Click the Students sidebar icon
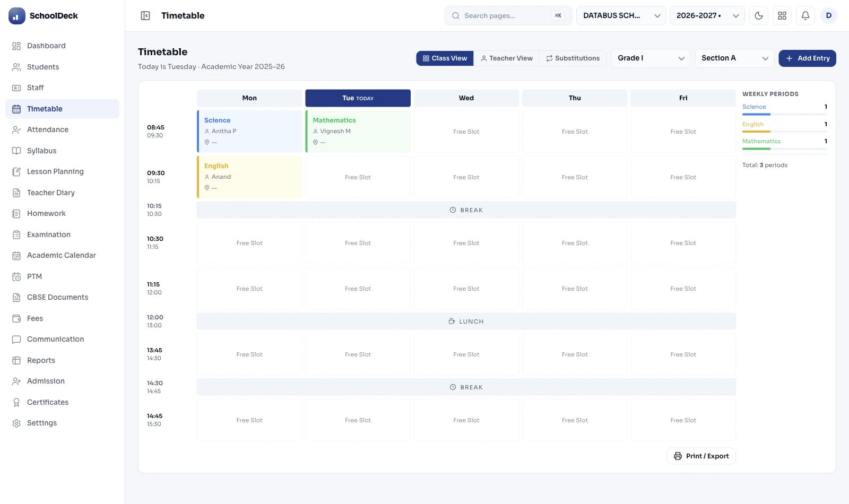Viewport: 849px width, 504px height. coord(16,67)
